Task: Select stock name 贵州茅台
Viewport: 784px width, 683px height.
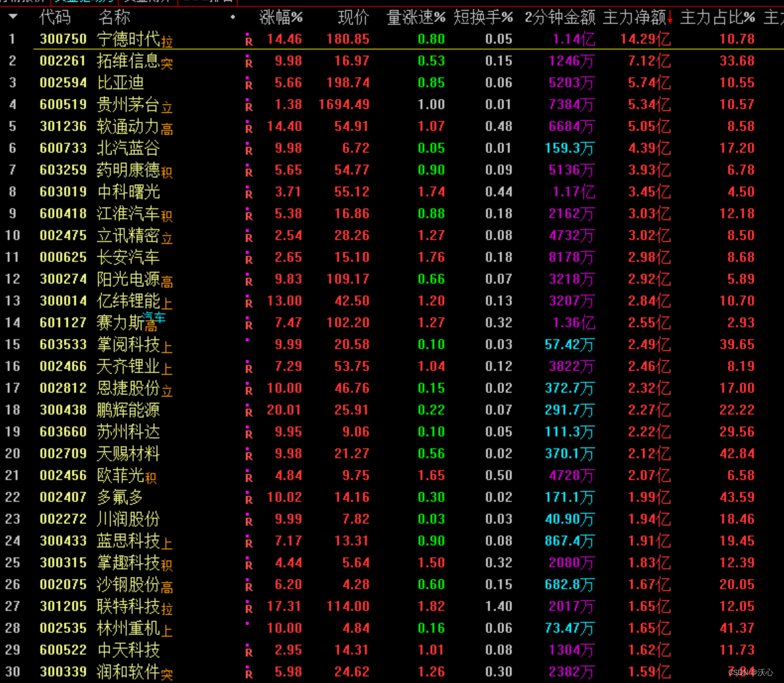Action: 128,104
